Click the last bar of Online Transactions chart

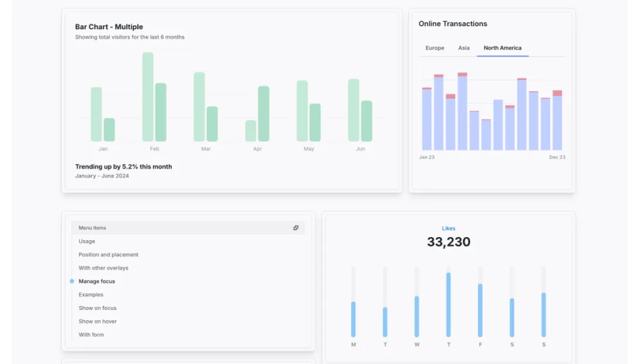point(557,120)
